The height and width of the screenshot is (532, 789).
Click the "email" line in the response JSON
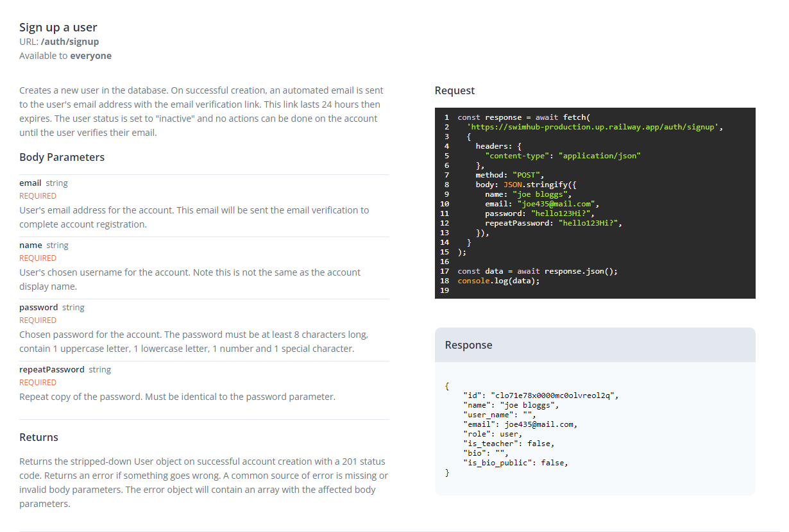click(520, 424)
